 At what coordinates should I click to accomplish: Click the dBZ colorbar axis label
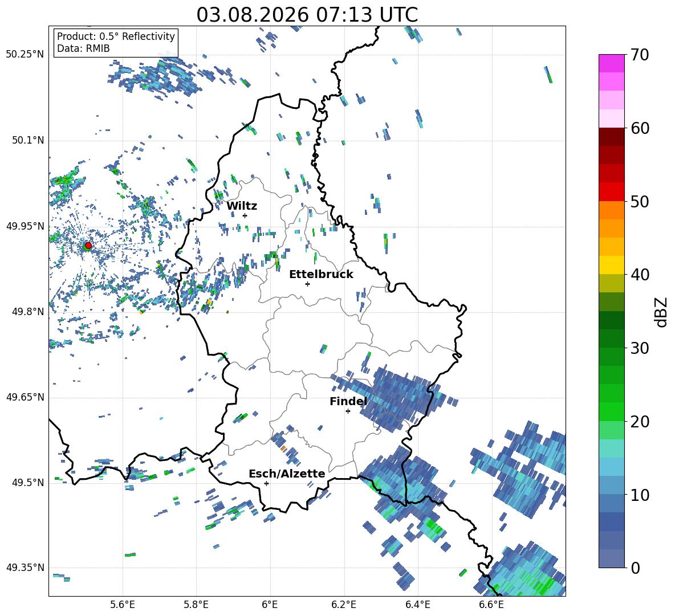[x=662, y=312]
